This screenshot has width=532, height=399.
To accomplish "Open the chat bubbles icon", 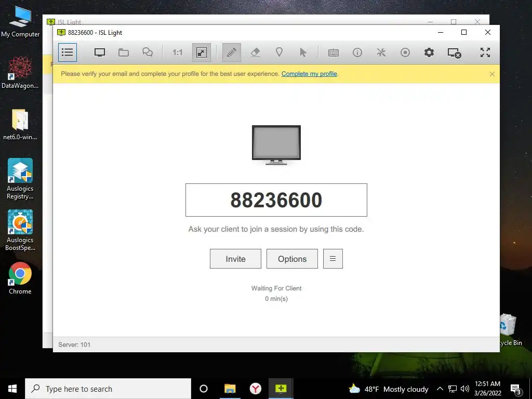I will coord(147,52).
